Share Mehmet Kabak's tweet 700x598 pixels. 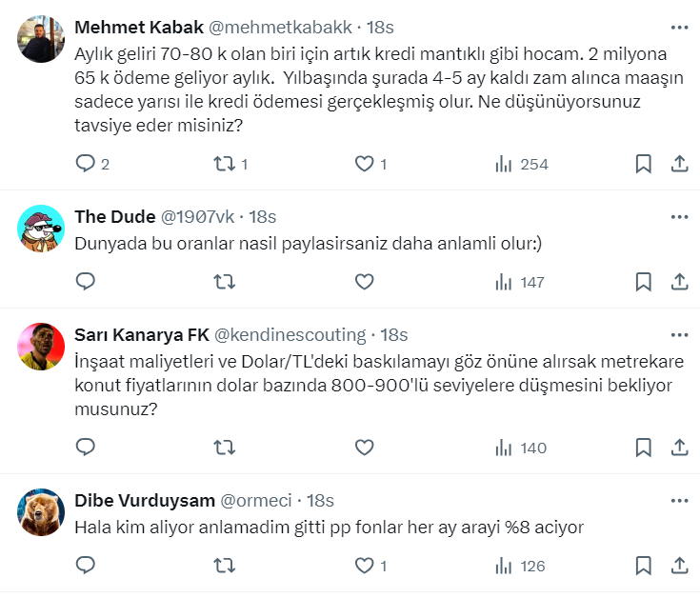pos(680,164)
